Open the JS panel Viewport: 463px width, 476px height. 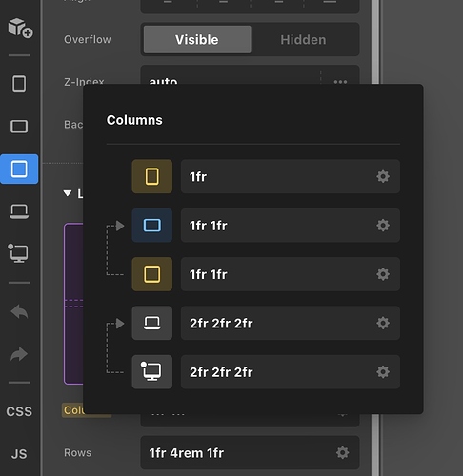19,454
